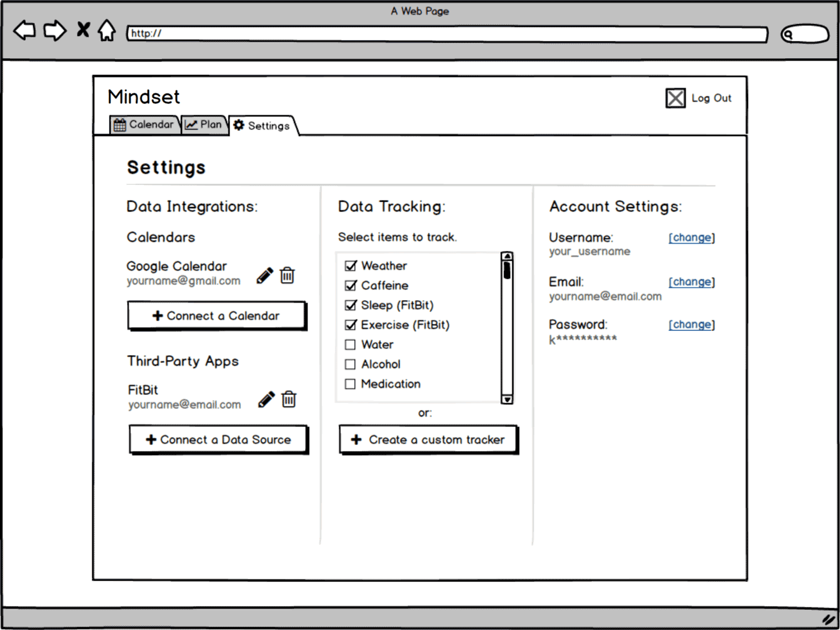The width and height of the screenshot is (840, 630).
Task: Uncheck the Weather tracking checkbox
Action: click(351, 265)
